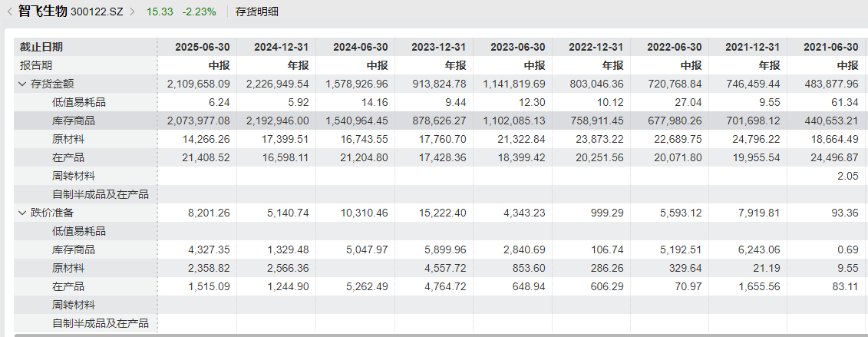Click the 截止日期 header cell
Screen dimensions: 868x337
(x=41, y=47)
